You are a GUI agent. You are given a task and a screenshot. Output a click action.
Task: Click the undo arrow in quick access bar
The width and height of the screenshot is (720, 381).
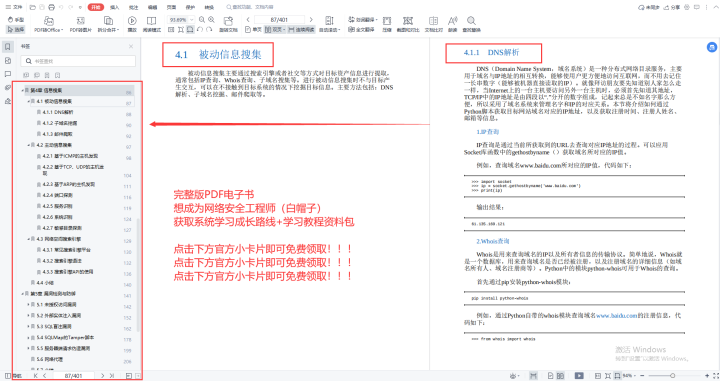point(61,7)
